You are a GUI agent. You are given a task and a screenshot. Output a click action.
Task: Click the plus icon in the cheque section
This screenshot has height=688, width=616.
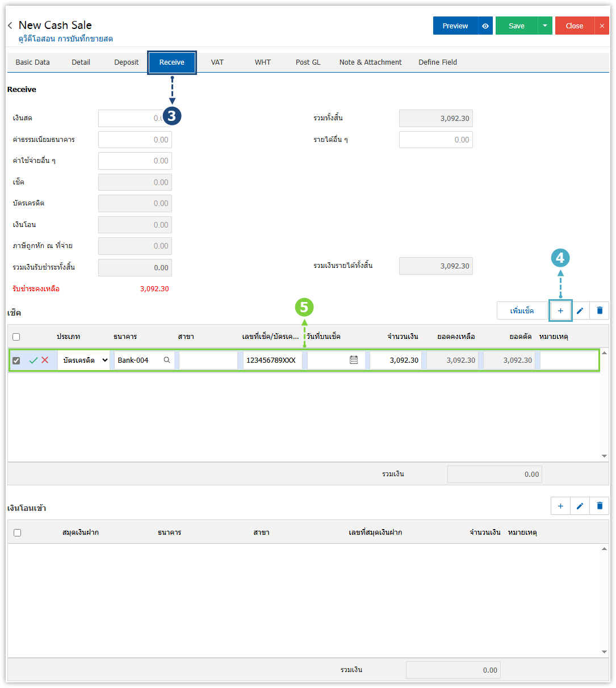tap(560, 311)
